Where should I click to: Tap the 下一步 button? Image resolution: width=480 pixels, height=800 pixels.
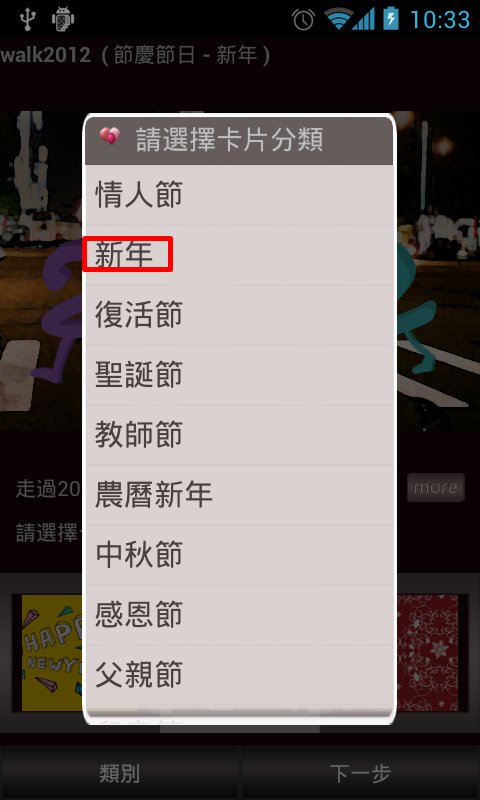360,773
